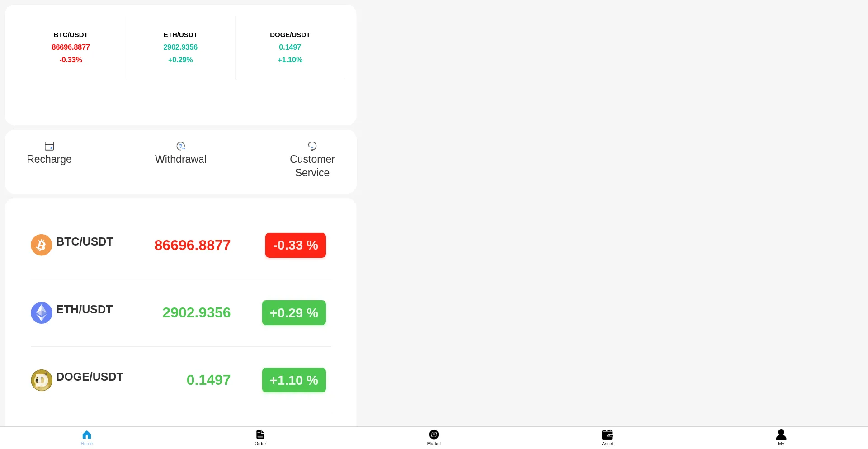Open the Order tab

(260, 437)
